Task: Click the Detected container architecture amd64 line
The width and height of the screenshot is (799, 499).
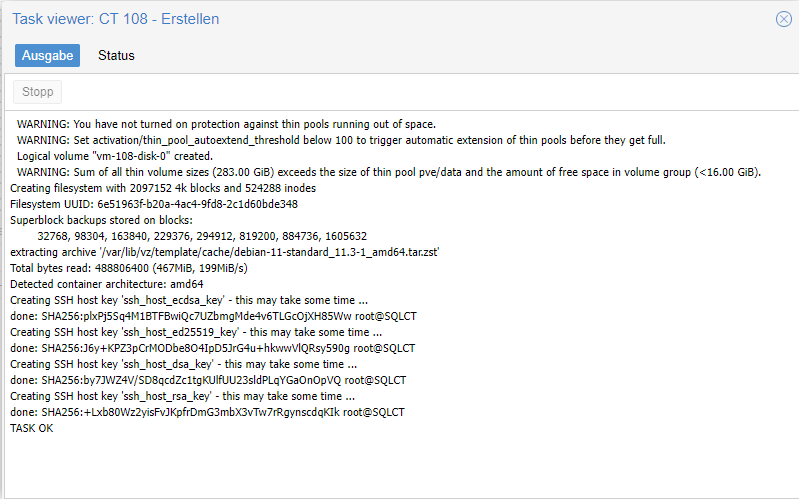Action: (107, 284)
